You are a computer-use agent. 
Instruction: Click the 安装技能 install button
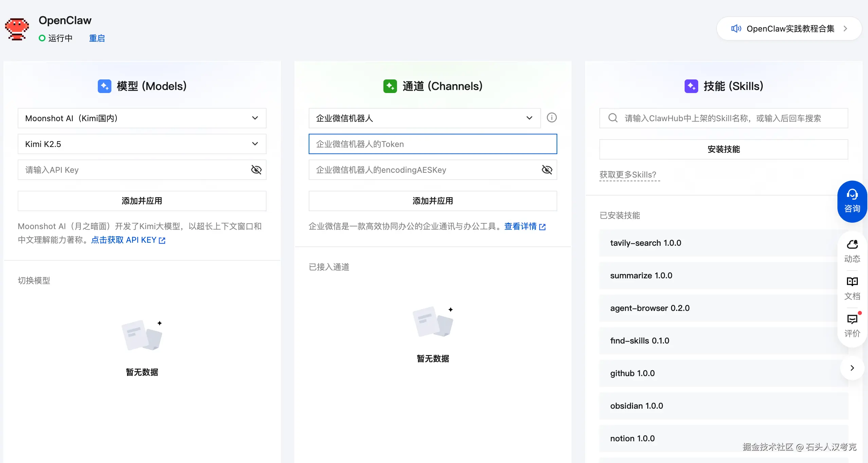click(723, 149)
